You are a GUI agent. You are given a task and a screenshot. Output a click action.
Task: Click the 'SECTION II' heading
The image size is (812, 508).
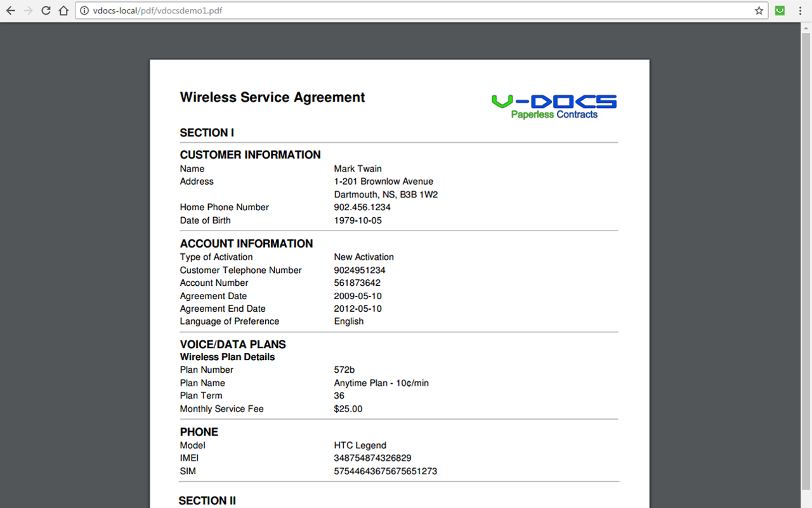(207, 500)
